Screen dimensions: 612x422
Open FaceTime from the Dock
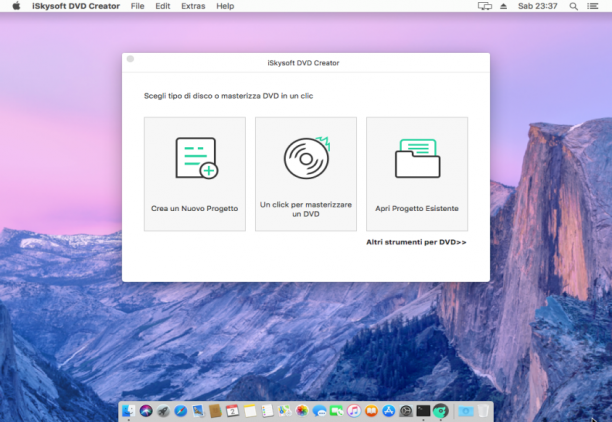coord(336,411)
